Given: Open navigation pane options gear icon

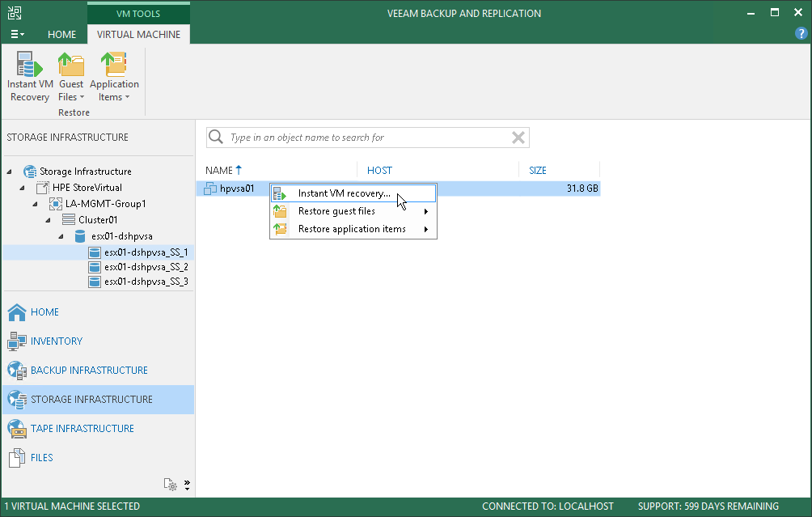Looking at the screenshot, I should coord(171,485).
